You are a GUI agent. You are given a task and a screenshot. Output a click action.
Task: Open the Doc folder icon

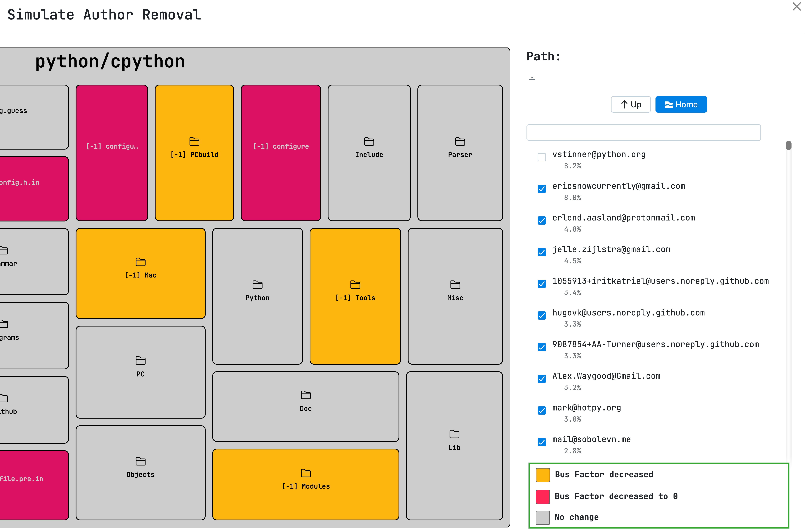(x=306, y=395)
